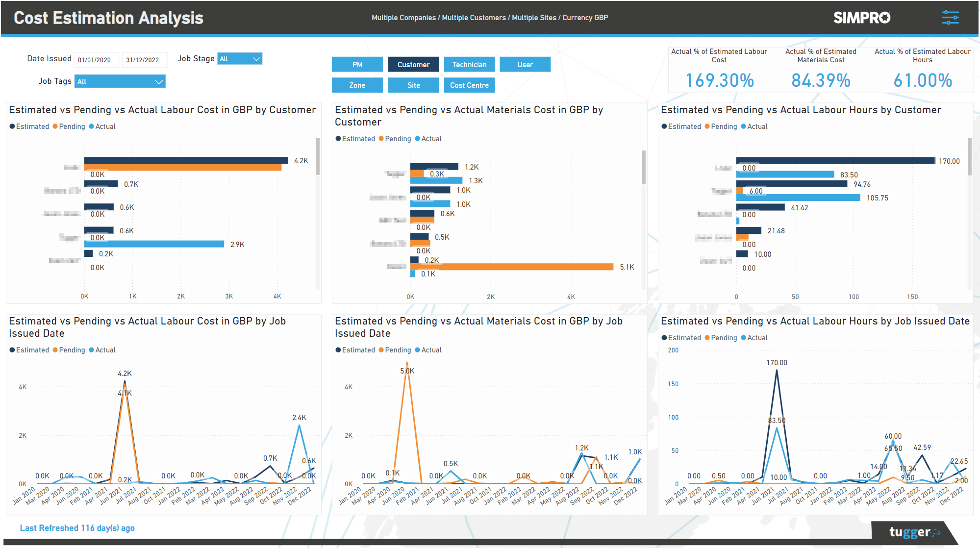Toggle the Technician slicer button

coord(469,64)
